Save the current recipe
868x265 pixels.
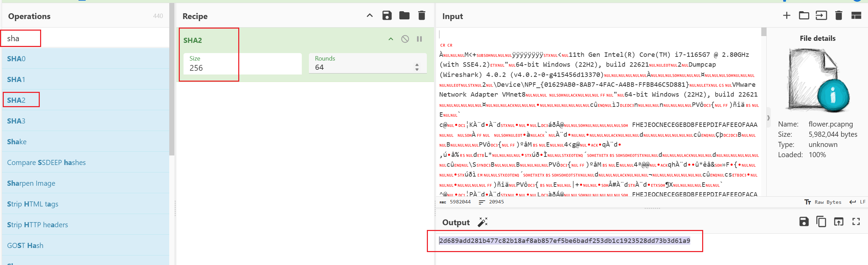(x=387, y=16)
